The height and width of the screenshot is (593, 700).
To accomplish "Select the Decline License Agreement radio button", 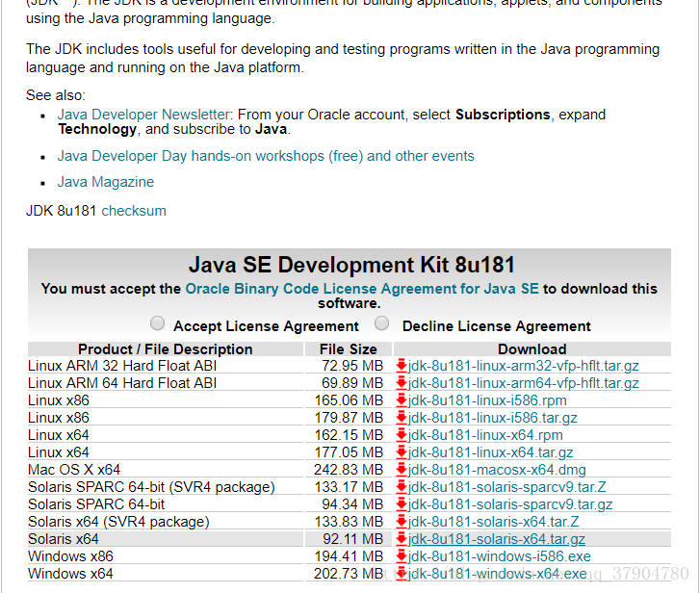I will click(x=381, y=323).
